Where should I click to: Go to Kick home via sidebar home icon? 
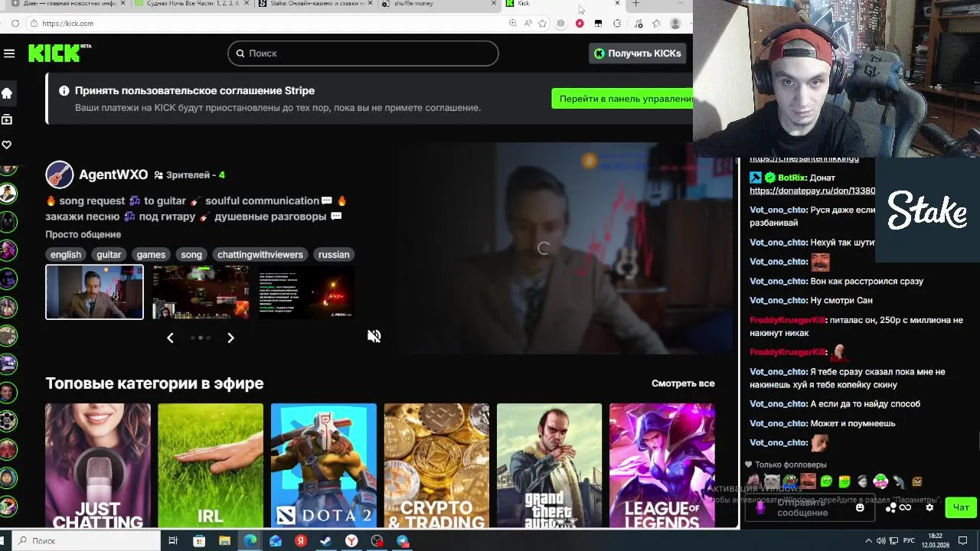click(7, 93)
